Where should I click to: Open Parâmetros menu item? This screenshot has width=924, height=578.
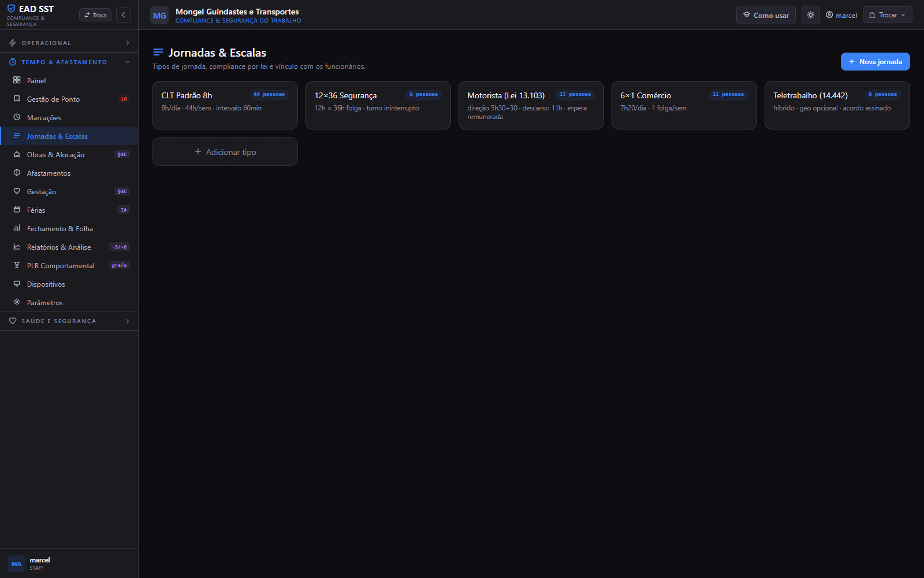(69, 302)
